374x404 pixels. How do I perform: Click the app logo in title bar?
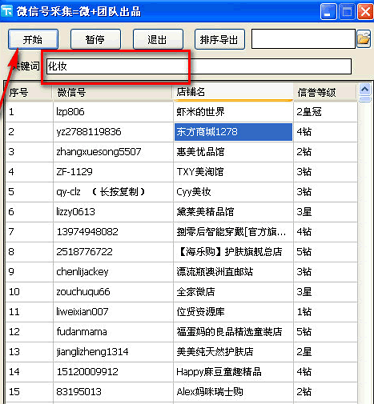coord(7,11)
